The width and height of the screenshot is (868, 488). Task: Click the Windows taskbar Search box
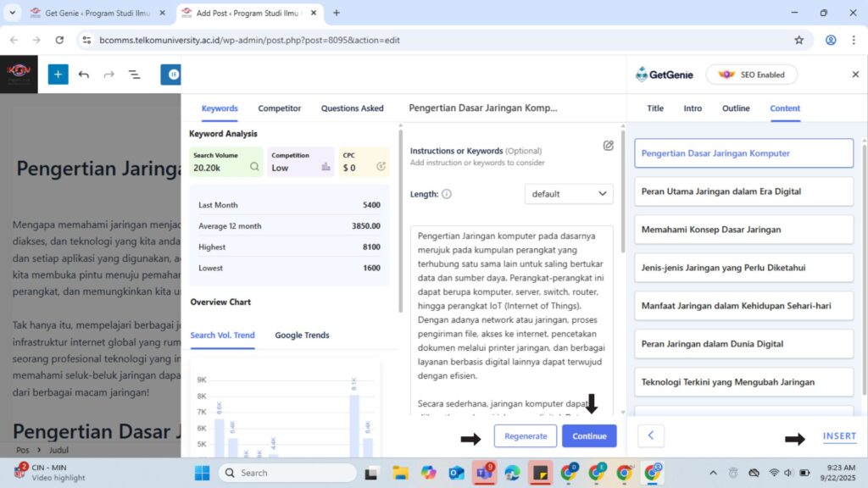coord(287,473)
